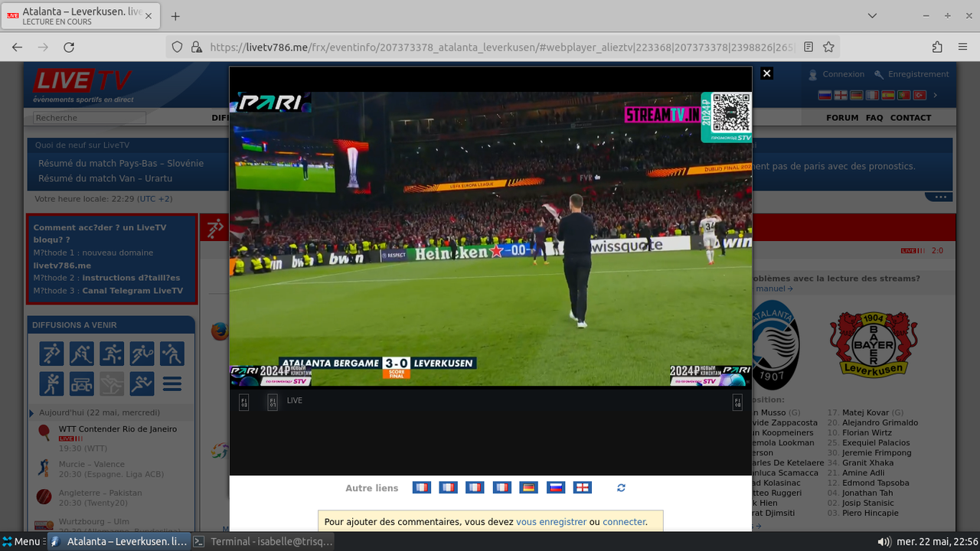Open the Russian flag stream under Autre liens
980x551 pixels.
(x=556, y=487)
